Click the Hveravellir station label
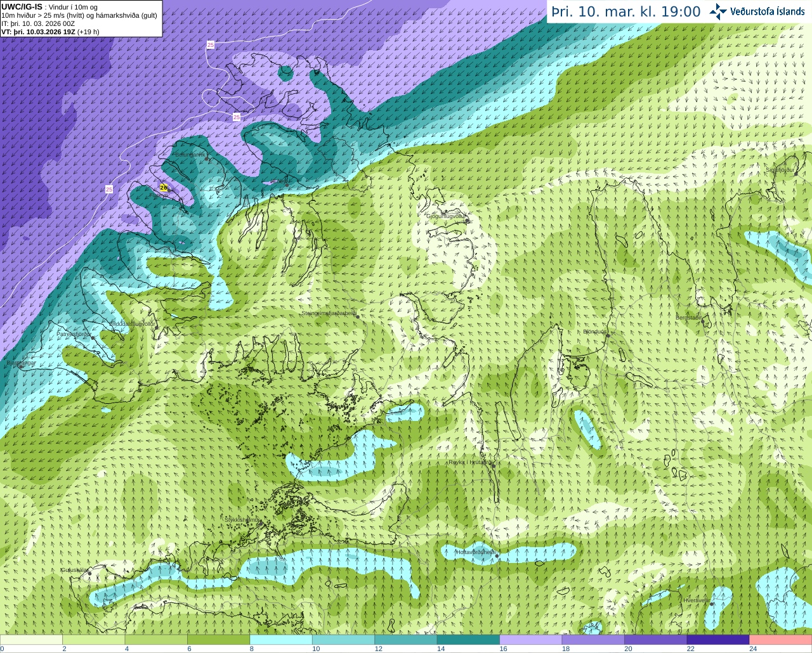Screen dimensions: 812x653 (x=697, y=600)
